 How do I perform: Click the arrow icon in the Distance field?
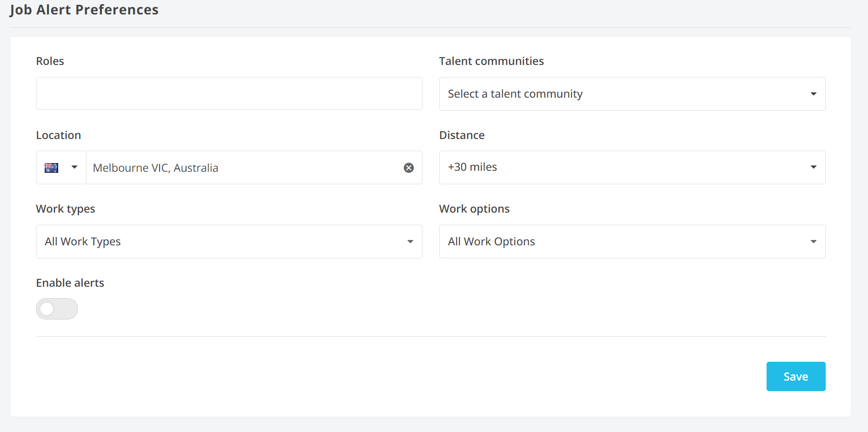(813, 167)
